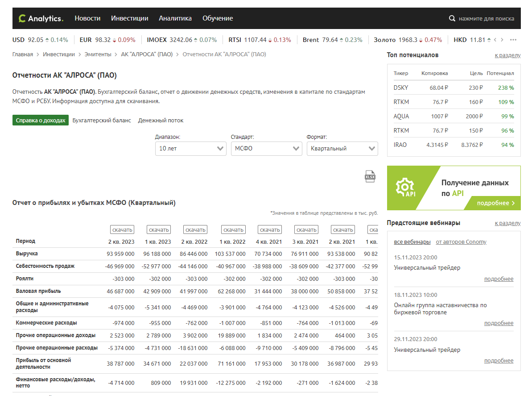This screenshot has width=532, height=396.
Task: Open Диапазон dropdown showing 10 лет
Action: [191, 148]
